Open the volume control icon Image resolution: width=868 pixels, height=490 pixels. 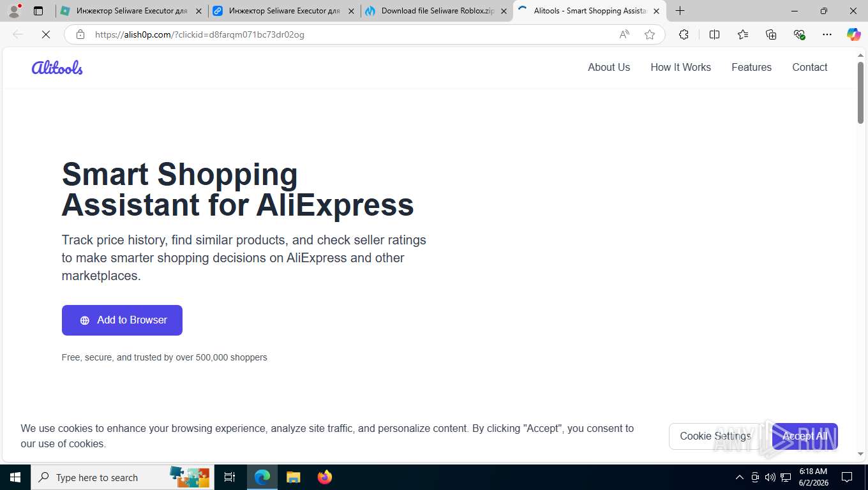[770, 477]
